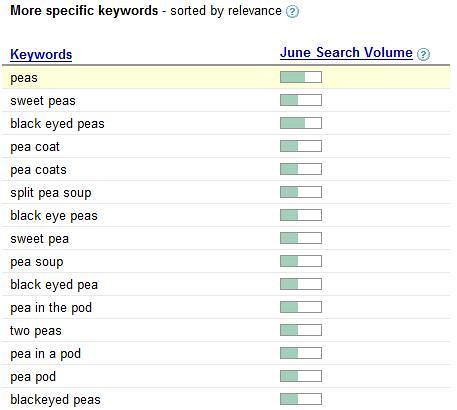457x410 pixels.
Task: Select the 'split pea soup' keyword
Action: click(51, 193)
